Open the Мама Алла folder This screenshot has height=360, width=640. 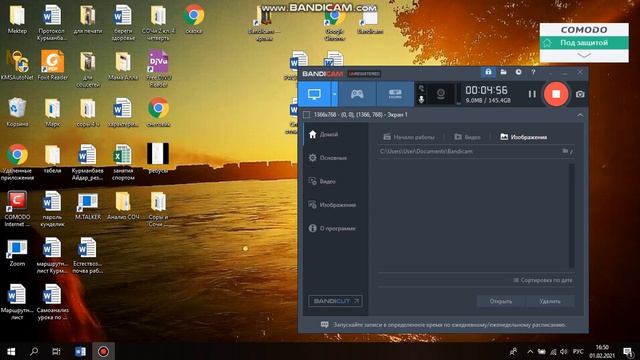[x=123, y=66]
